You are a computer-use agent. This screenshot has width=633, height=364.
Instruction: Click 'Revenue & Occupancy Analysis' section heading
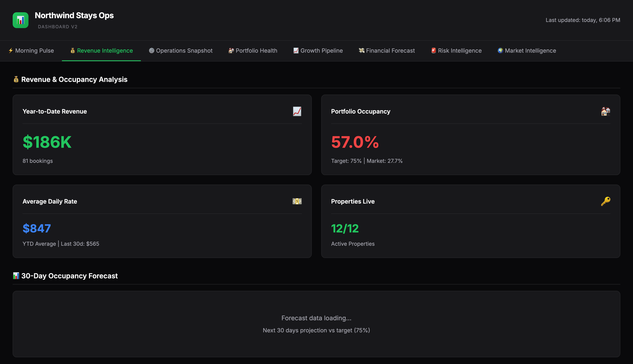pos(74,79)
